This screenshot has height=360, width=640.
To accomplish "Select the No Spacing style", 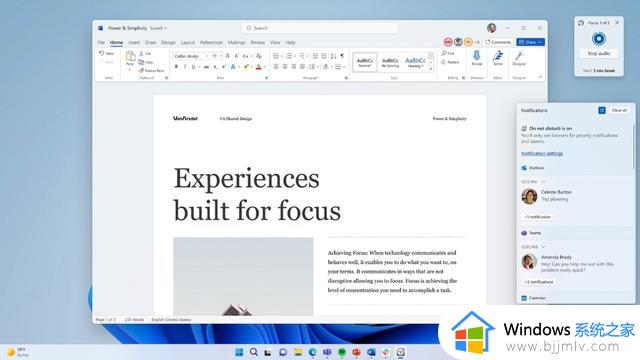I will [390, 62].
